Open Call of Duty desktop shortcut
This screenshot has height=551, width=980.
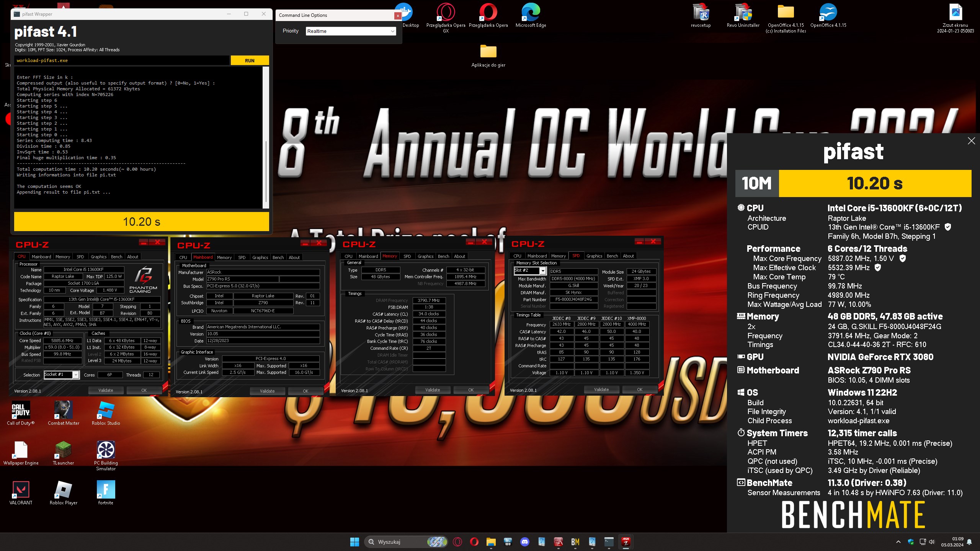[21, 412]
